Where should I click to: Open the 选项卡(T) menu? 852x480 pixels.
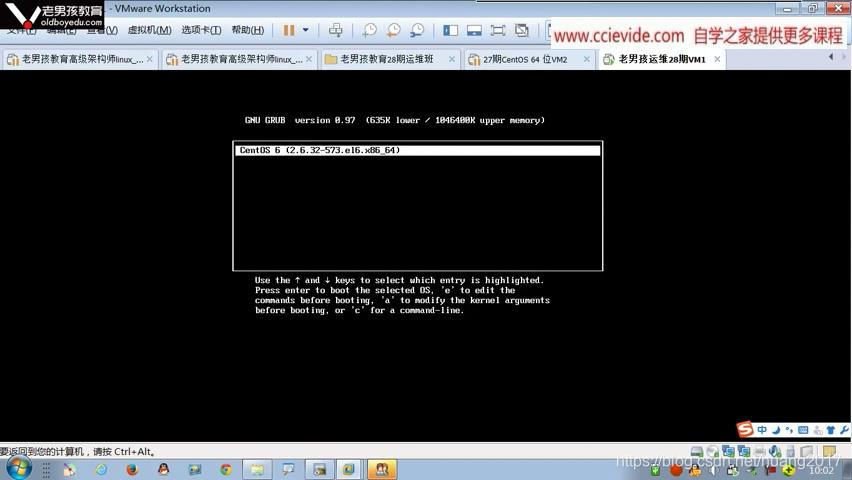[201, 30]
